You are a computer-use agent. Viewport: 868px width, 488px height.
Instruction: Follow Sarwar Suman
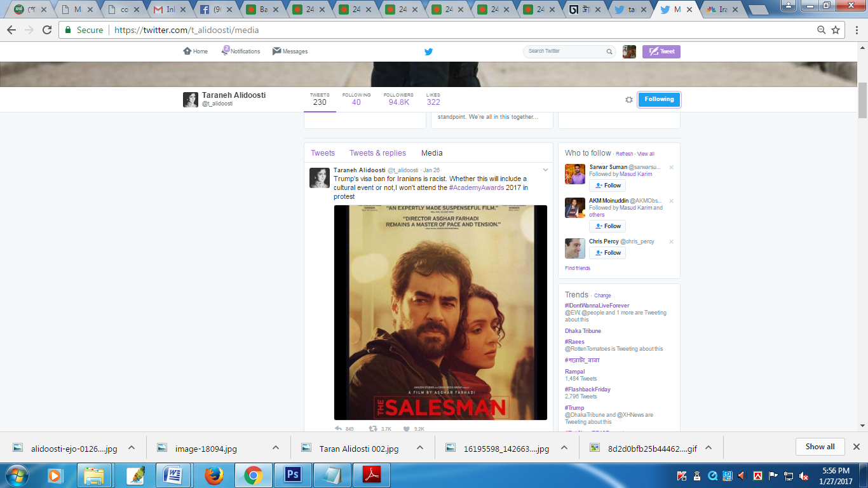(607, 186)
